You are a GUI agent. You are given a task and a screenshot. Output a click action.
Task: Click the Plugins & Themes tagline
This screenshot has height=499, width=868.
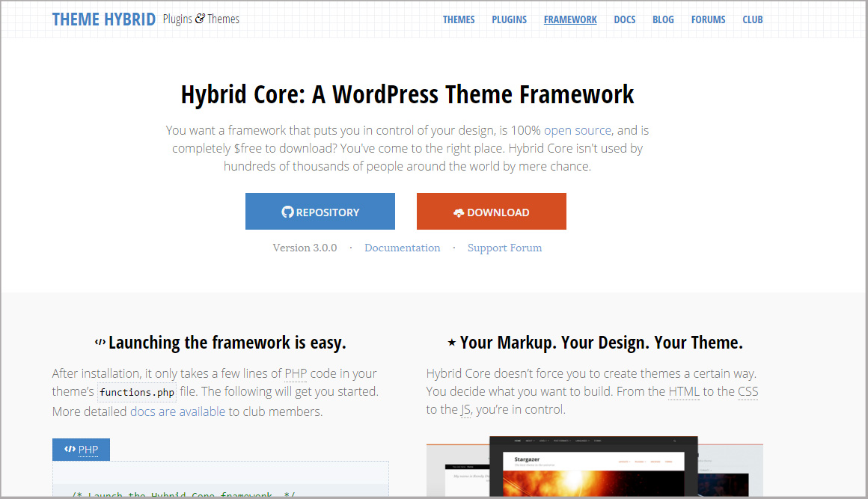(x=201, y=19)
